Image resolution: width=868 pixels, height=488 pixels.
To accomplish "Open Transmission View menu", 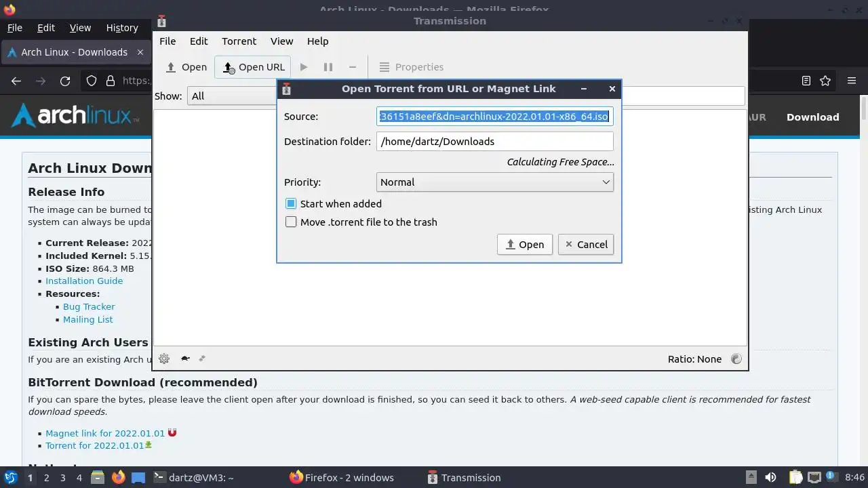I will point(281,41).
